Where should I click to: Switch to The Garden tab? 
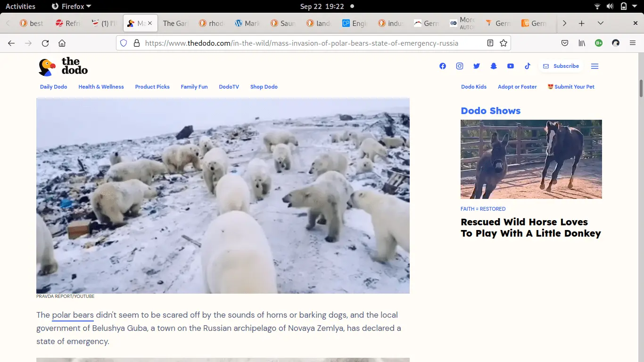click(175, 23)
